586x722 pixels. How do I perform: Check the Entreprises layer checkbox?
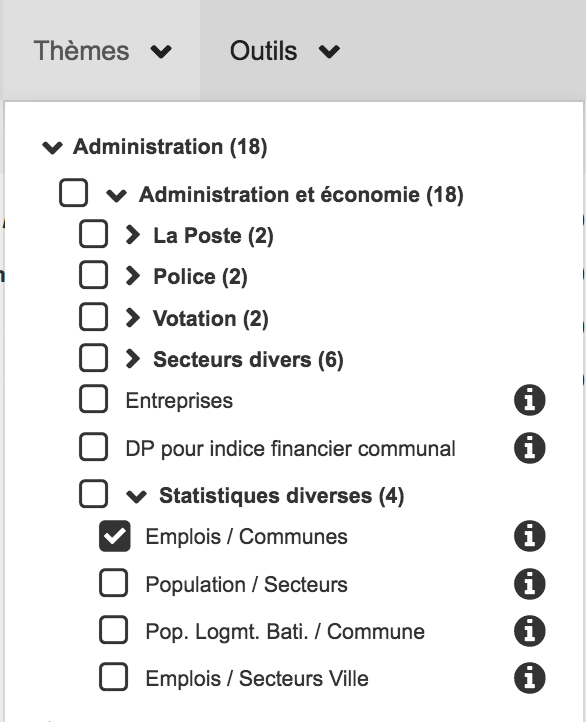click(93, 399)
